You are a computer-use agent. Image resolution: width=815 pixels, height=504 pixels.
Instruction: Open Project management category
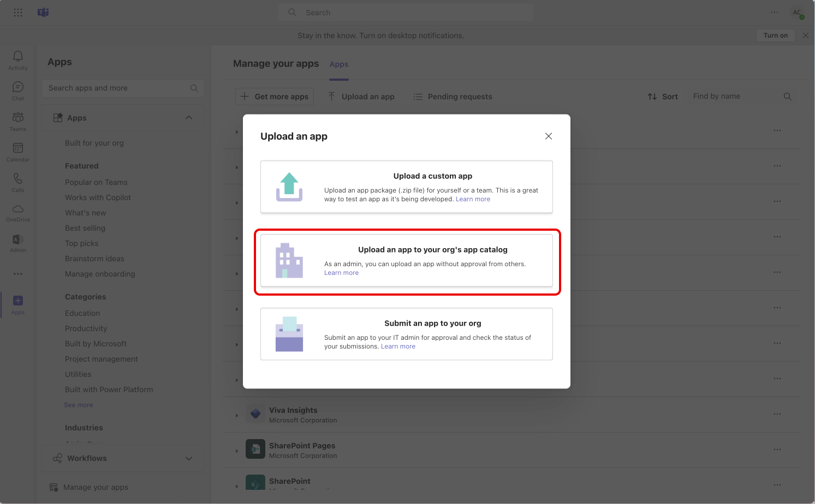tap(102, 359)
